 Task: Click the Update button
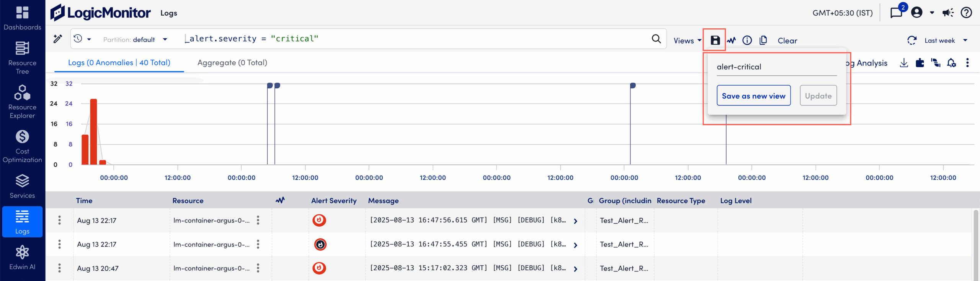pos(818,96)
